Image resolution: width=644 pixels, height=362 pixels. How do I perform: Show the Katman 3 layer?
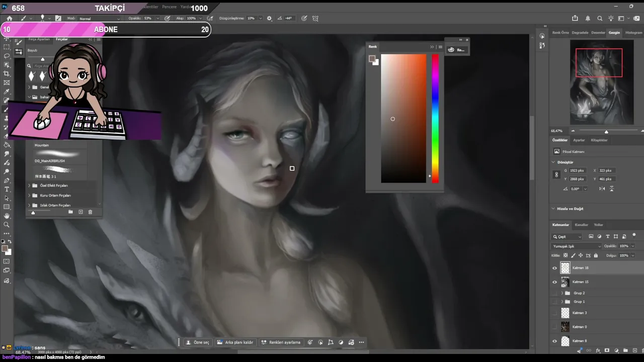[555, 313]
